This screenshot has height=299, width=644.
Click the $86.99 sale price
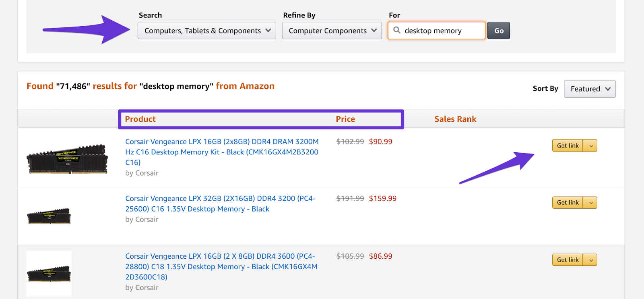380,256
